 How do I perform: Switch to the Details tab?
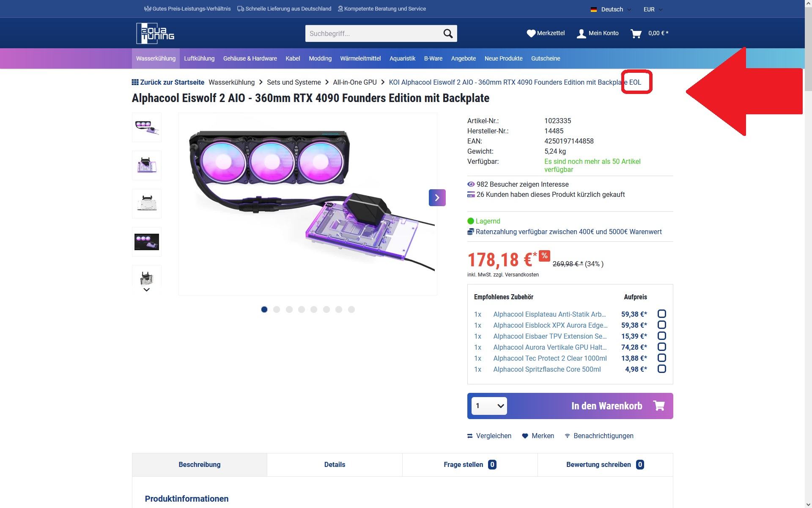click(335, 464)
